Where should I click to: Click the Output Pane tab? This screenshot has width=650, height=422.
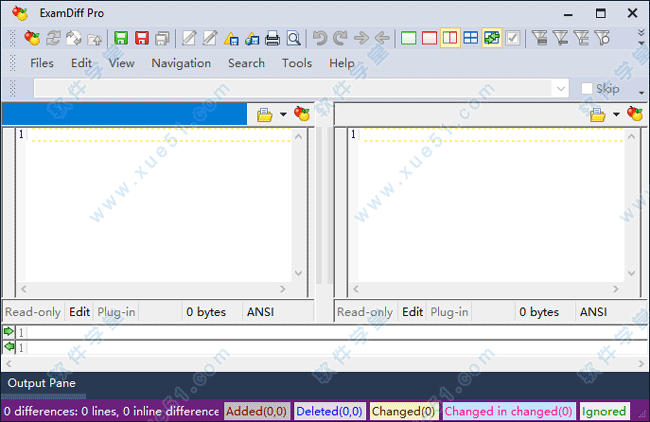click(40, 383)
